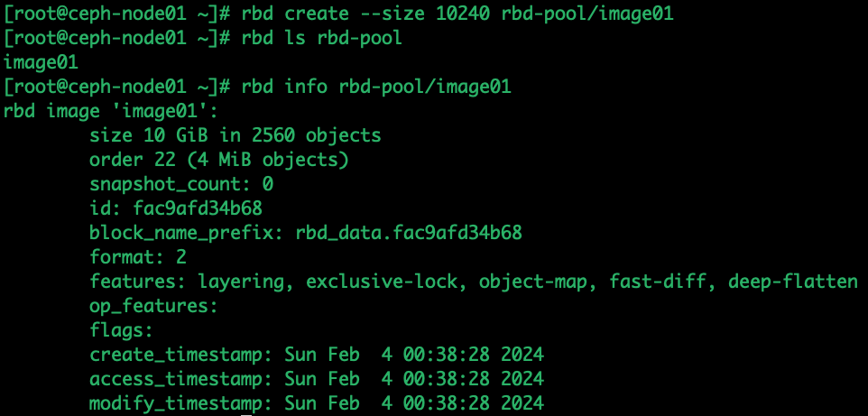Click the 'op_features:' line

[154, 306]
